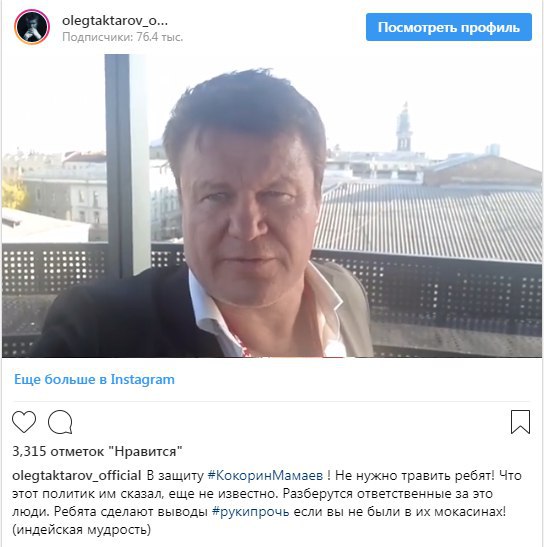Click the '(индейская мудрость)' caption text
544x547 pixels.
coord(82,530)
